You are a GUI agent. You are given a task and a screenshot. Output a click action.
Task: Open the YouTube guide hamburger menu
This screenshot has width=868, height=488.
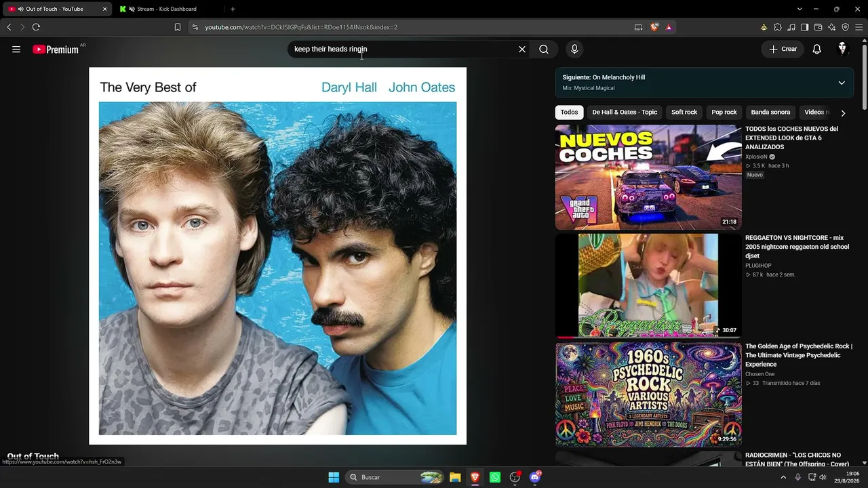(16, 49)
